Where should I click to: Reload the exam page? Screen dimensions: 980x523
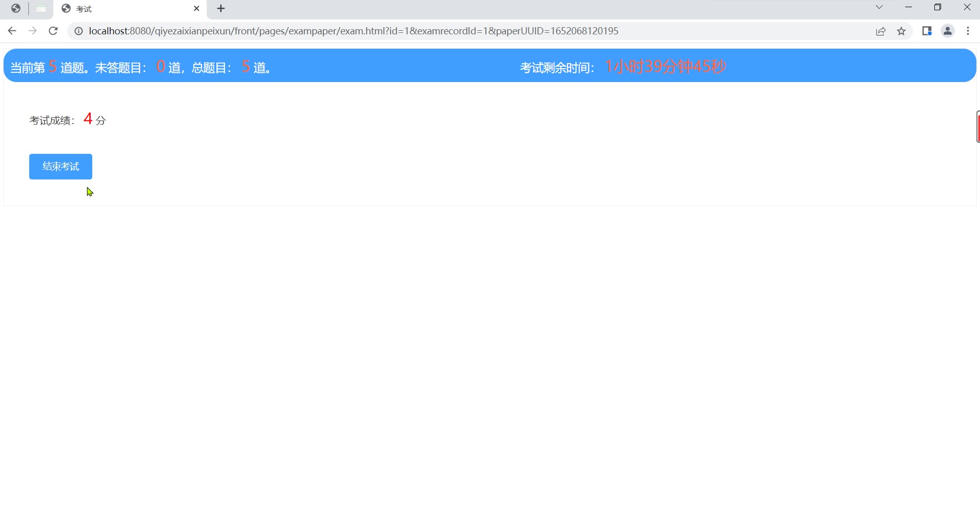coord(53,31)
